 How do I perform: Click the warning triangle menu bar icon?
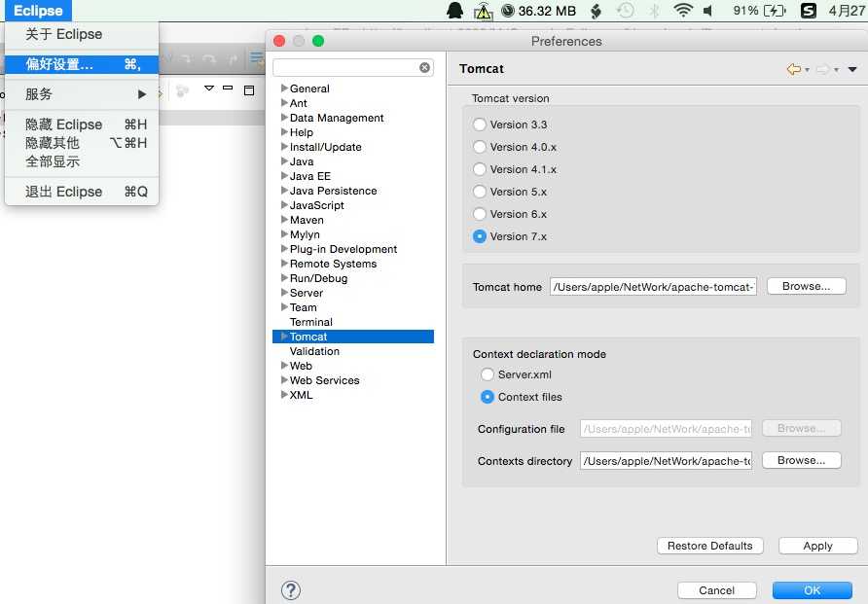[x=483, y=11]
